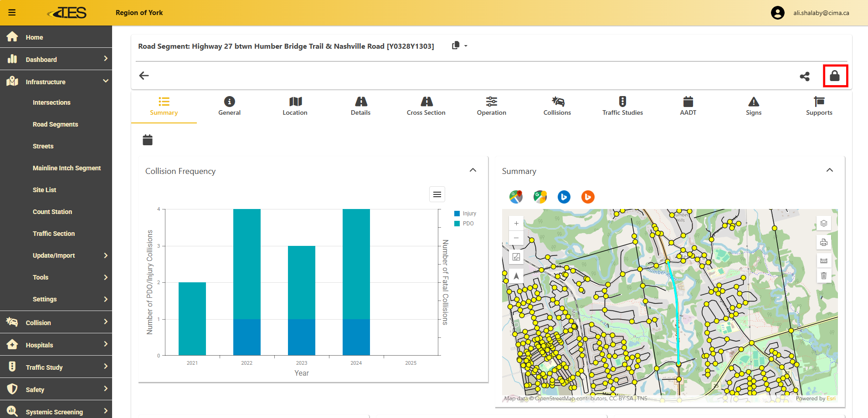Open the date range calendar icon

click(148, 140)
